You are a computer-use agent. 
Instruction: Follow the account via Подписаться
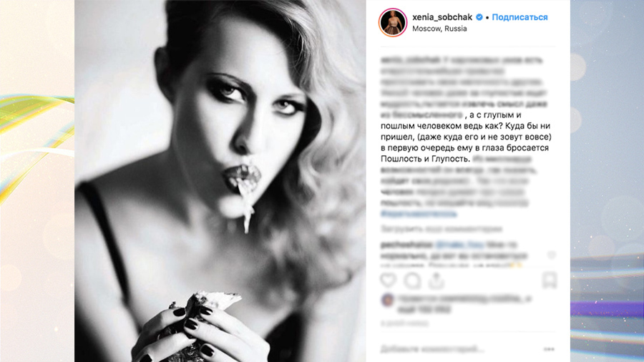(x=519, y=17)
